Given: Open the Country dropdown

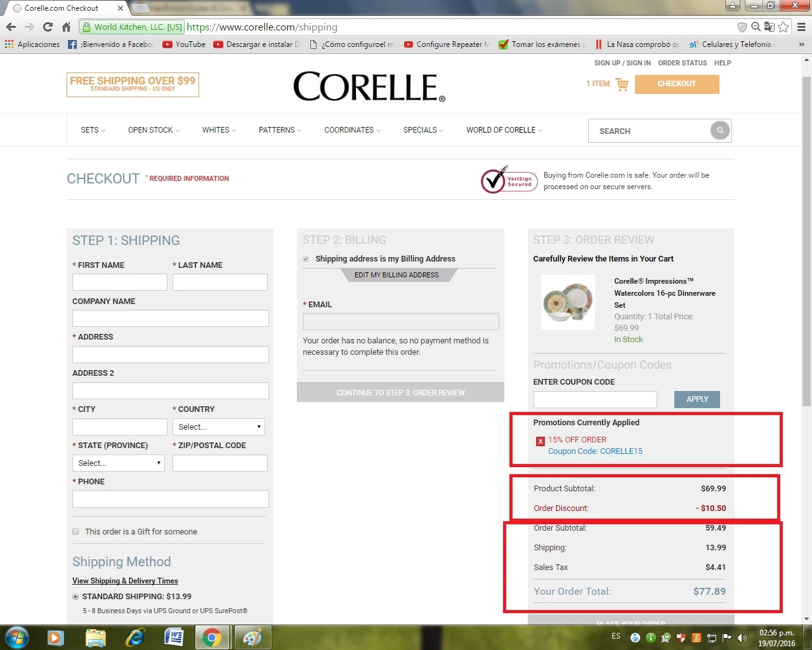Looking at the screenshot, I should coord(219,427).
